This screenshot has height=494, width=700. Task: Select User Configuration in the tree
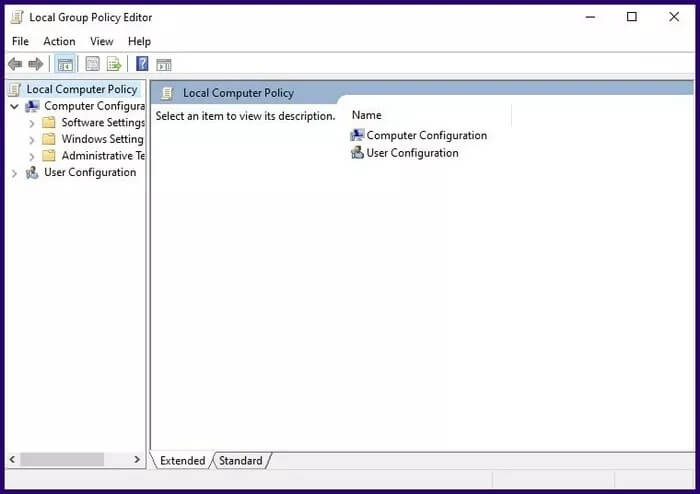[90, 172]
